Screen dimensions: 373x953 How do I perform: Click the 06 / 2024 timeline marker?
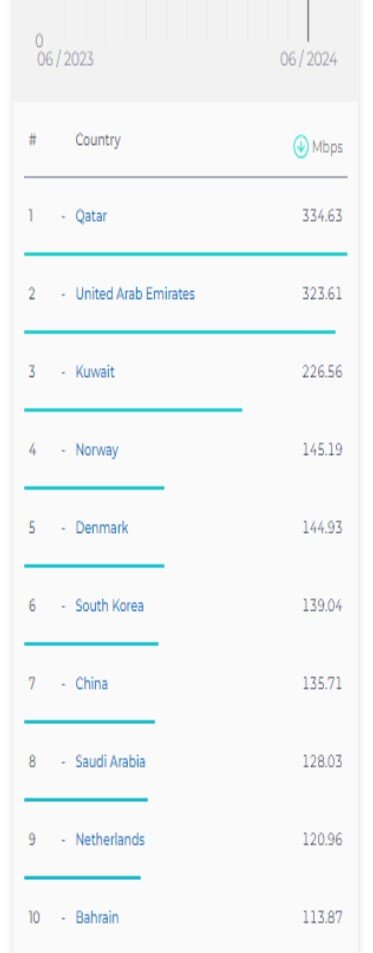[309, 60]
